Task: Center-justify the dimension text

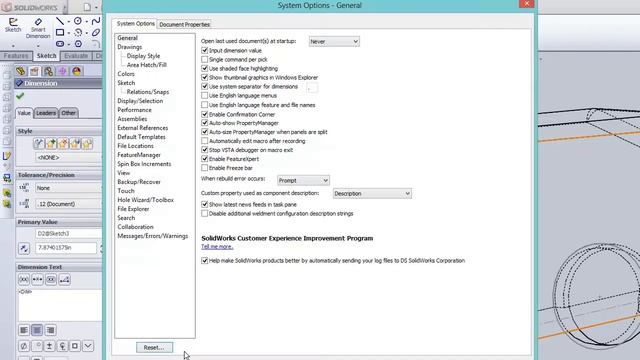Action: [37, 330]
